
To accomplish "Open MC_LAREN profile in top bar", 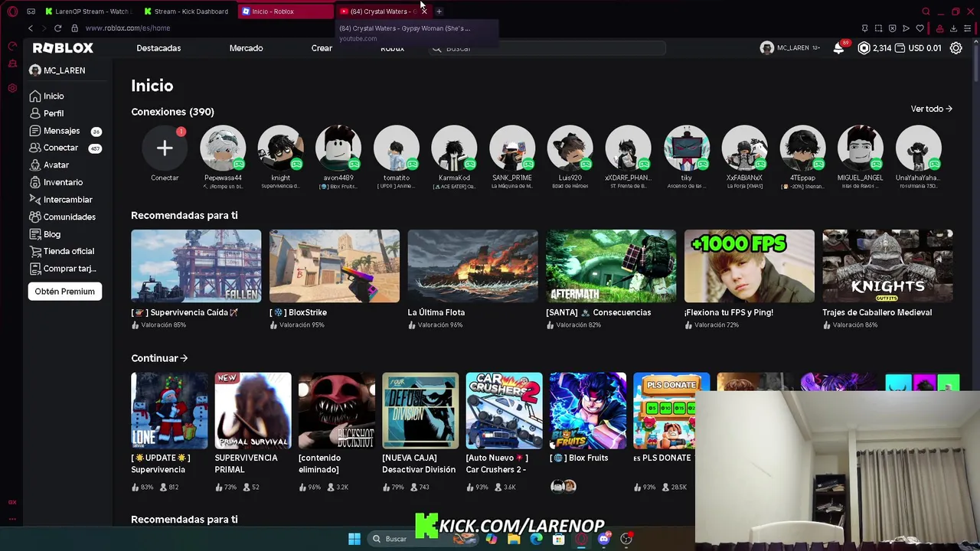I will [789, 47].
